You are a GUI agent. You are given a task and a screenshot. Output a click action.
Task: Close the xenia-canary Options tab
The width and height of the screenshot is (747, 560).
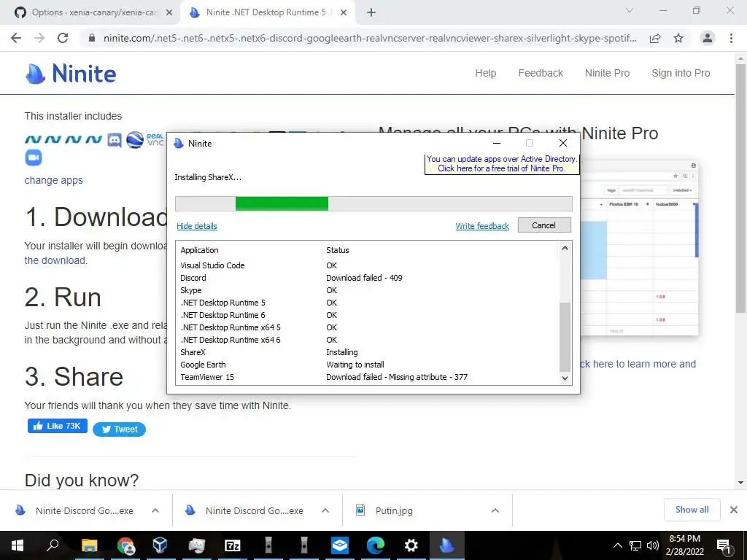coord(169,13)
